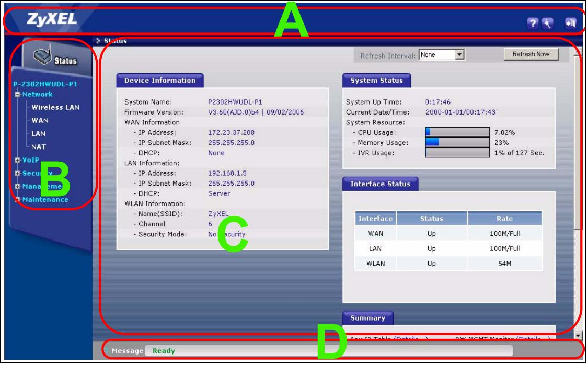The image size is (588, 365).
Task: Open WAN in navigation menu
Action: coord(40,120)
